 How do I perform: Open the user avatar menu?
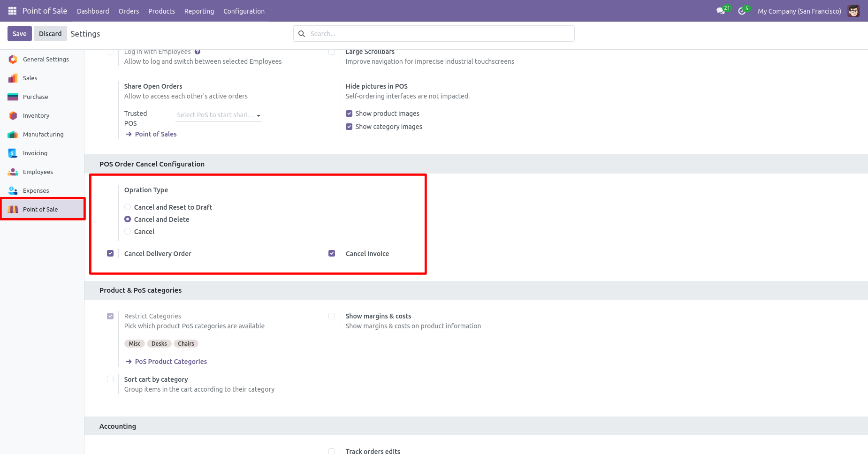[853, 11]
